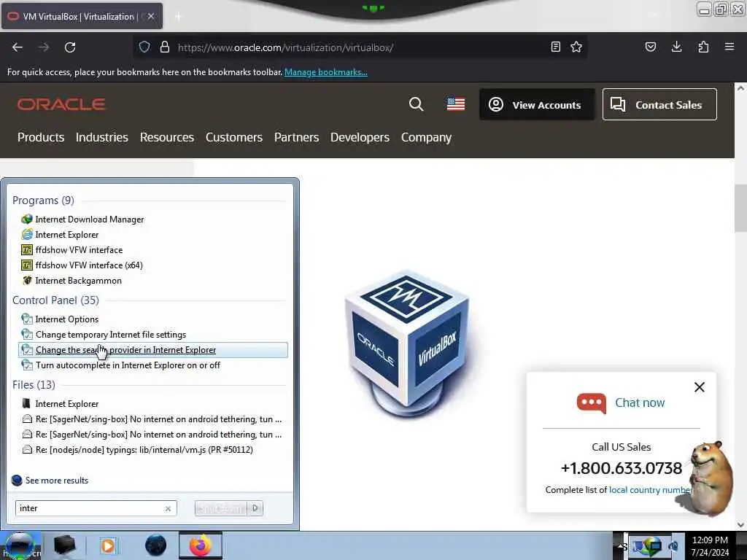The height and width of the screenshot is (560, 747).
Task: Open a new tab with the plus button
Action: pos(179,17)
